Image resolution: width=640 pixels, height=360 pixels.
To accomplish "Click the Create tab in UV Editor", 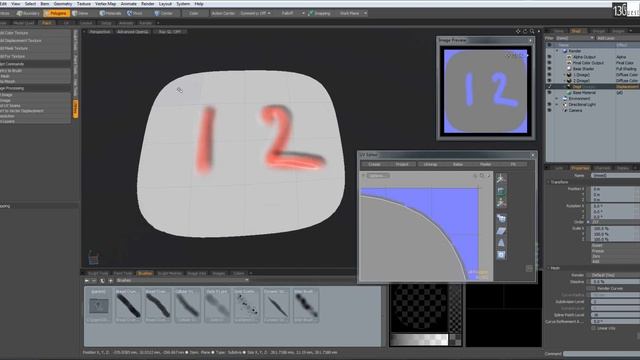I will 374,164.
